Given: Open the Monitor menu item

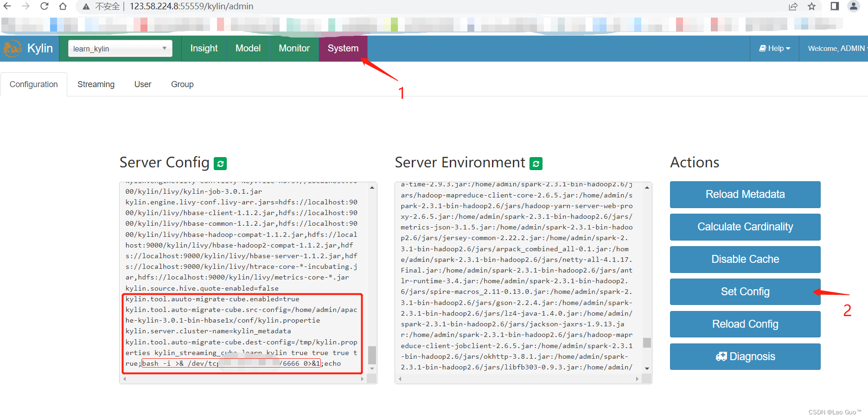Looking at the screenshot, I should tap(294, 48).
